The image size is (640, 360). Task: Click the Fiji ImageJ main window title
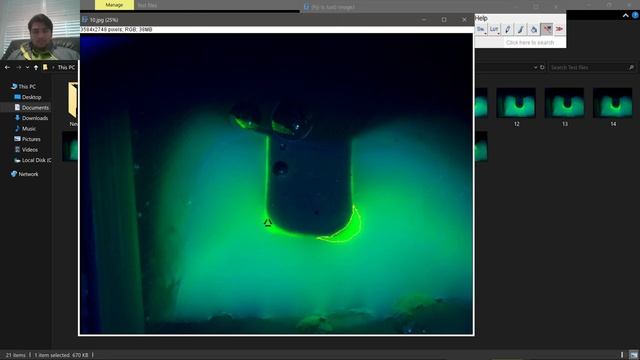(x=333, y=7)
